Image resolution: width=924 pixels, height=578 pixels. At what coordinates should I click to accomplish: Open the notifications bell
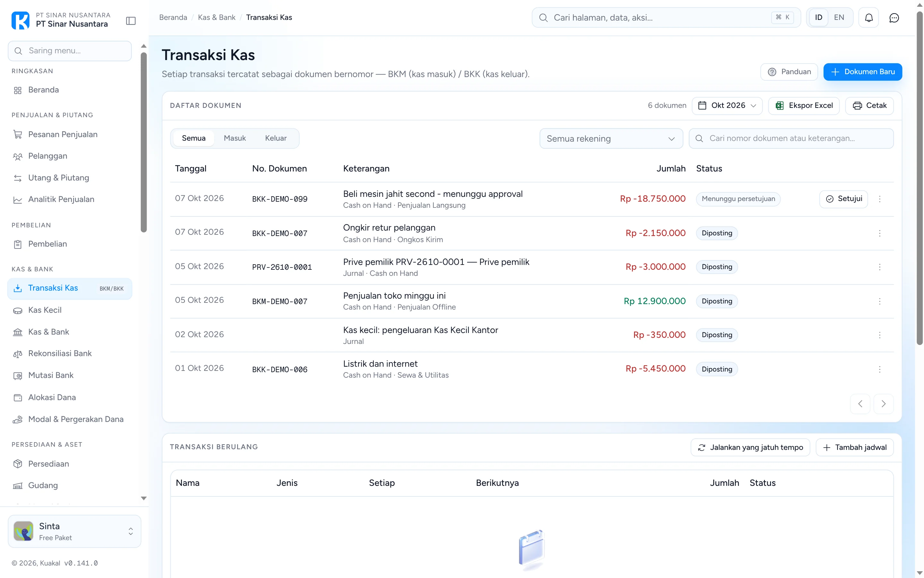coord(868,18)
